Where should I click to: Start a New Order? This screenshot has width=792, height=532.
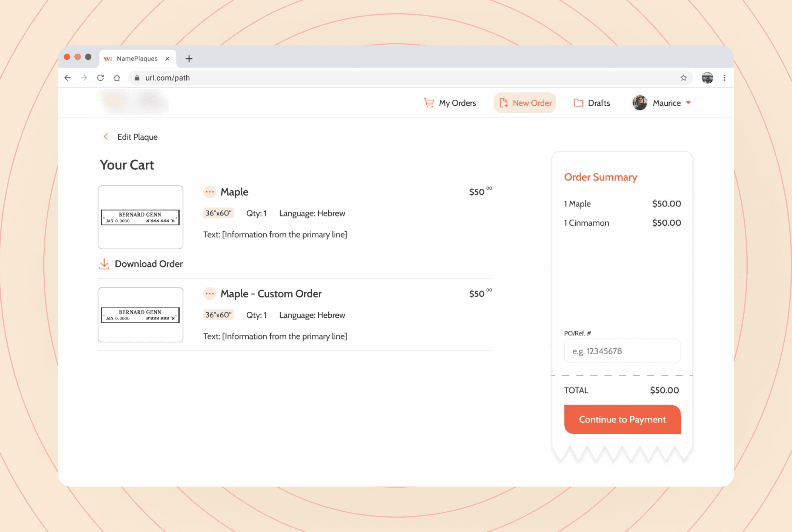525,103
